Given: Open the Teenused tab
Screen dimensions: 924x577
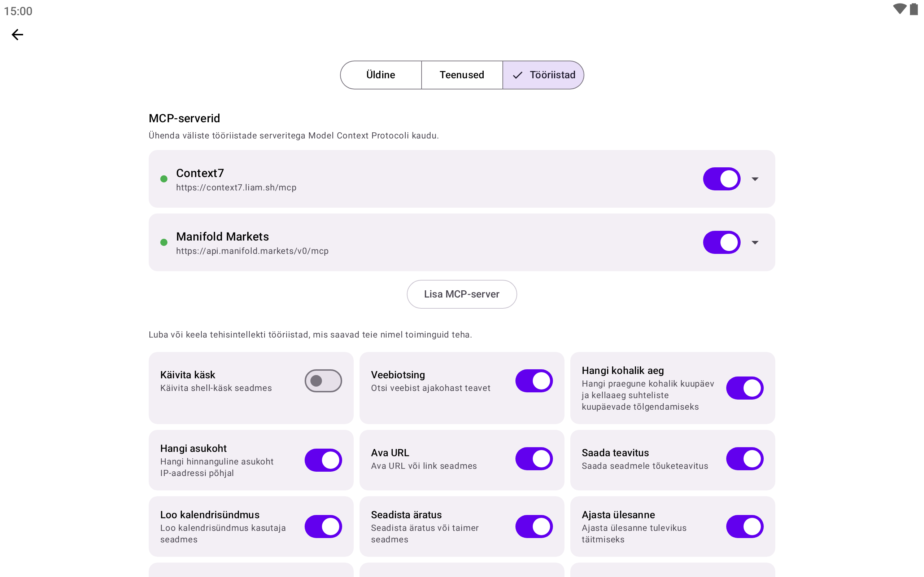Looking at the screenshot, I should (x=462, y=75).
